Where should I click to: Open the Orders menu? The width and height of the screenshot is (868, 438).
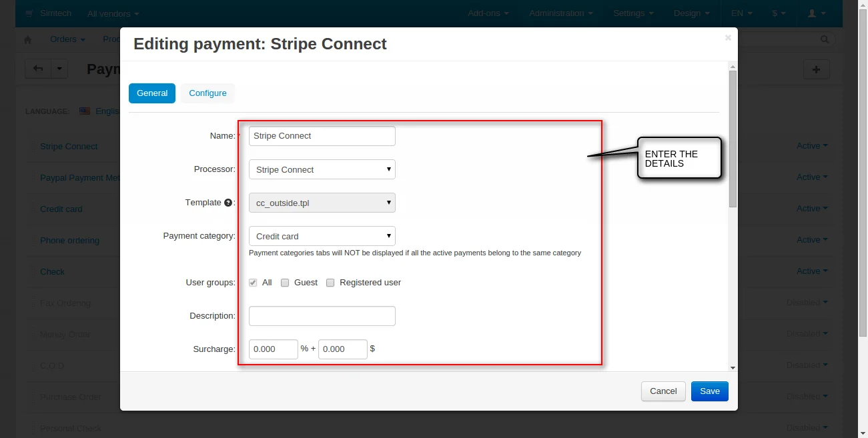[x=67, y=39]
